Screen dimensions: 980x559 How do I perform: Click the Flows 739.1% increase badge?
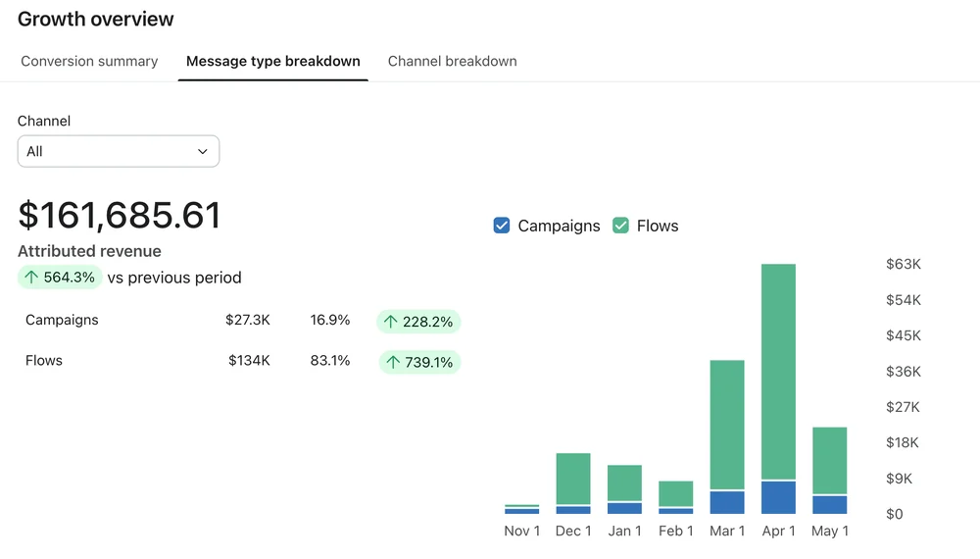click(x=419, y=362)
